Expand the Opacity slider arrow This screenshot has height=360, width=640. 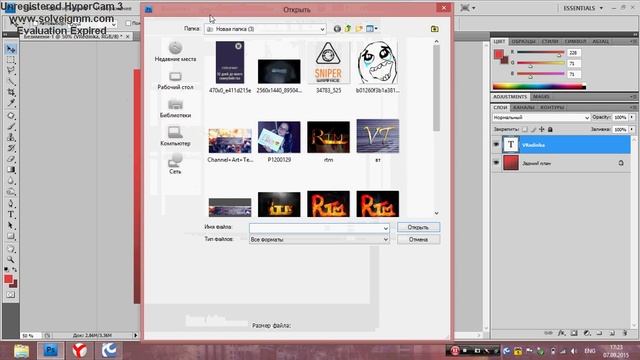coord(632,118)
